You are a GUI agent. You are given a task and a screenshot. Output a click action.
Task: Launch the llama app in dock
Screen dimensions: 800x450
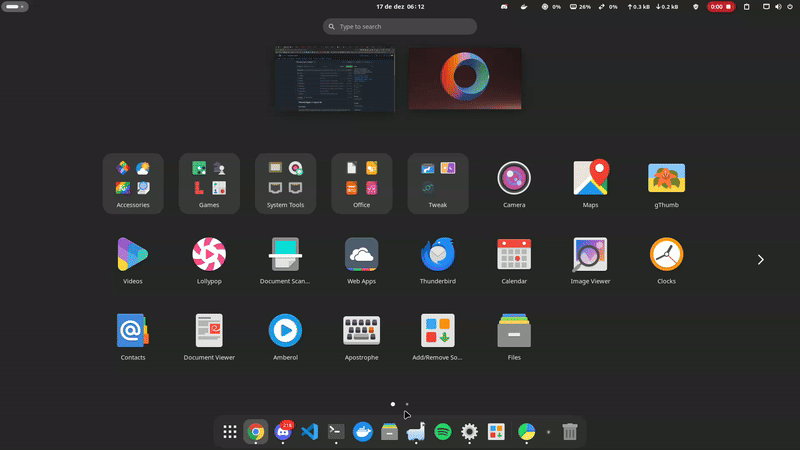[416, 432]
